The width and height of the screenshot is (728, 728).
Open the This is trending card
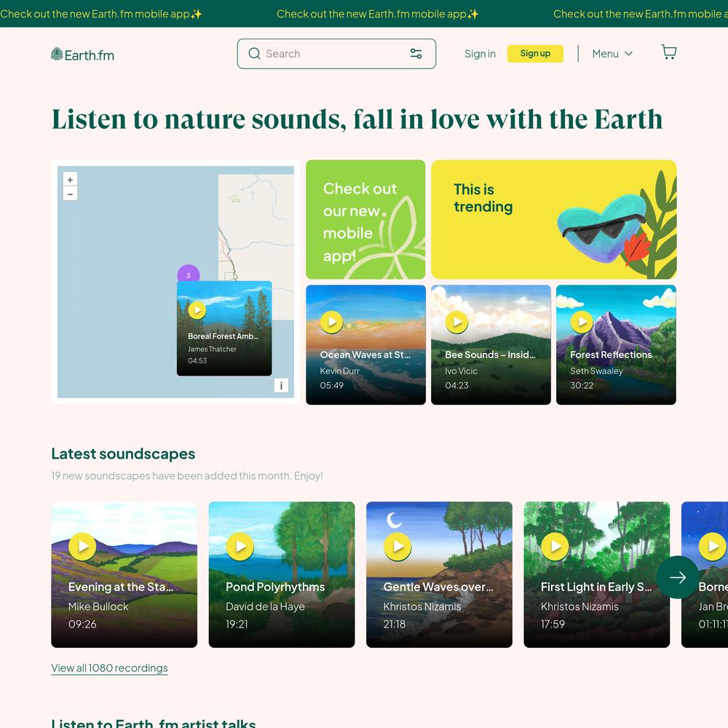coord(553,220)
